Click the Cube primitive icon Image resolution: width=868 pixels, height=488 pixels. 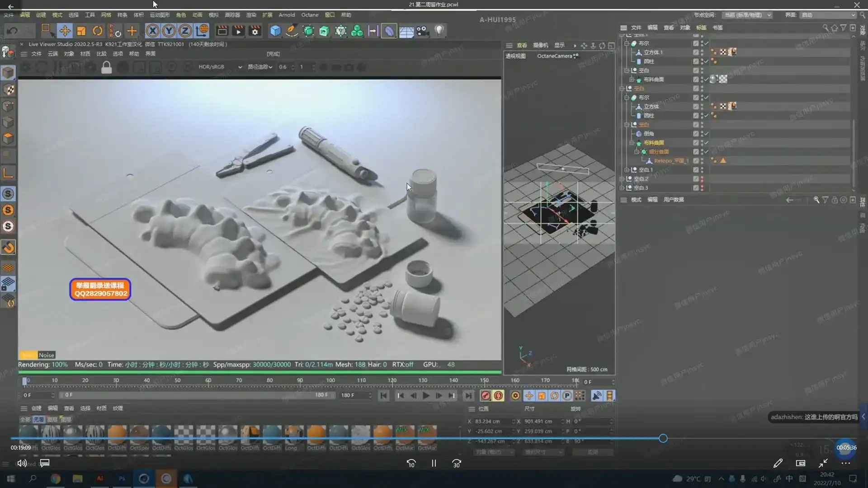(275, 31)
